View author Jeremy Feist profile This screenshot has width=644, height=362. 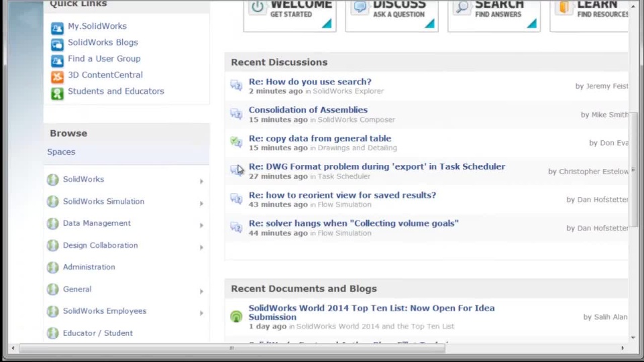[x=607, y=86]
